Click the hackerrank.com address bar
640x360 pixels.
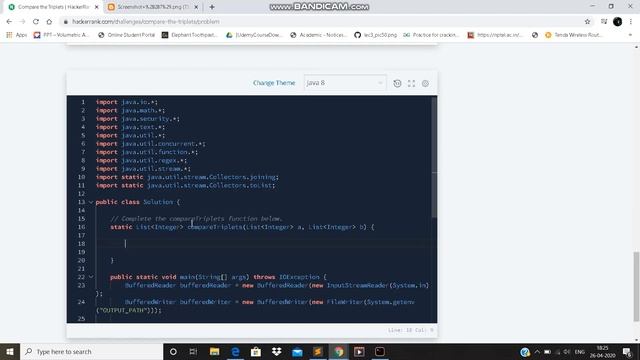(318, 22)
